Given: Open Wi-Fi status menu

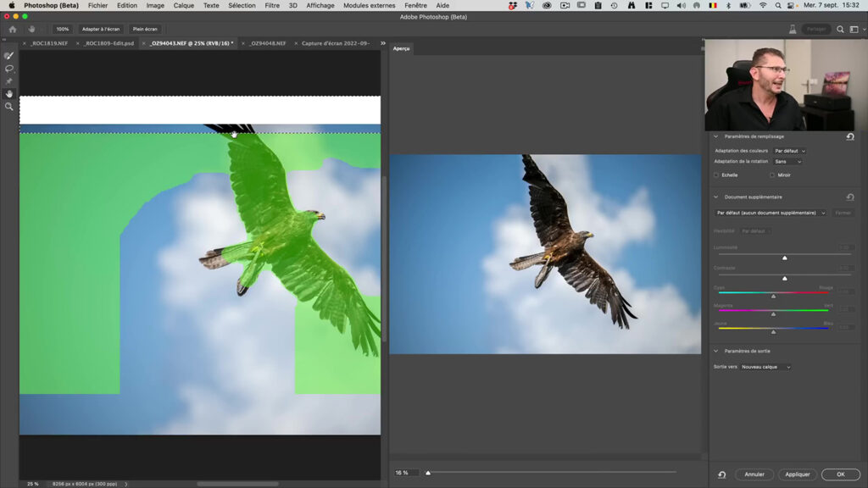Looking at the screenshot, I should click(x=763, y=6).
